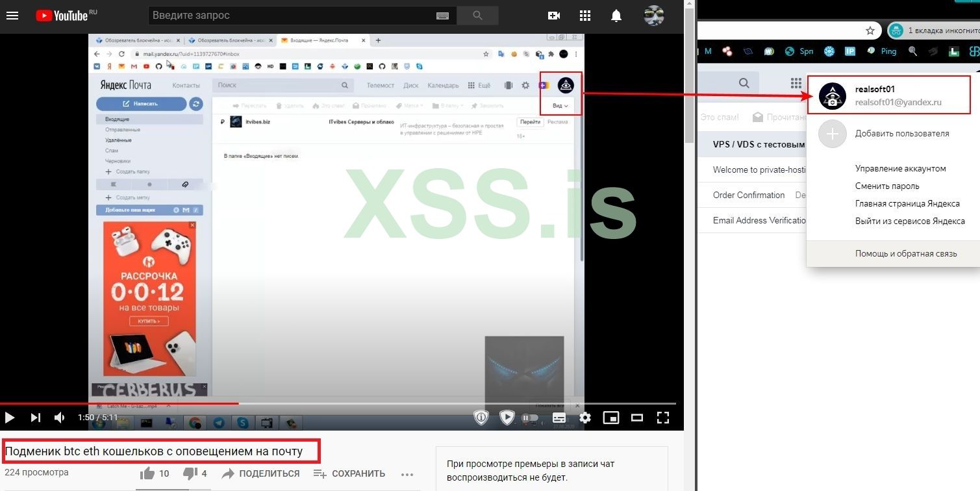Select the video title "Подменик btc eth кошельков"

pos(154,451)
